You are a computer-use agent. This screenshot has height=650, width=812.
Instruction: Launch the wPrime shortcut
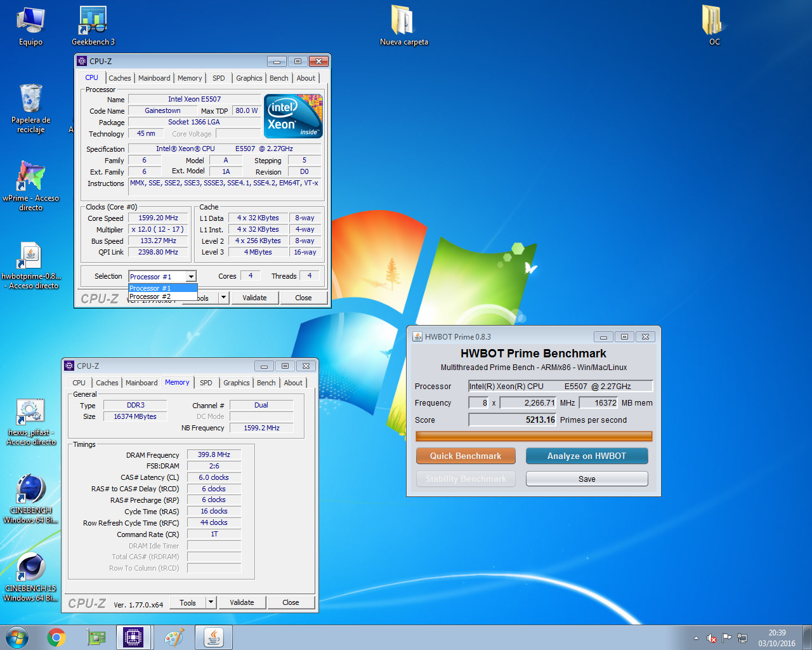(30, 186)
